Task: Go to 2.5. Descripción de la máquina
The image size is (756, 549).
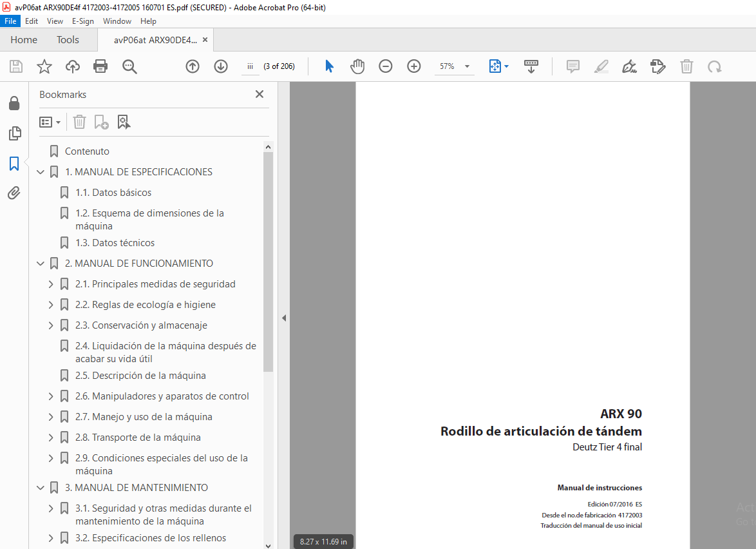Action: (x=140, y=375)
